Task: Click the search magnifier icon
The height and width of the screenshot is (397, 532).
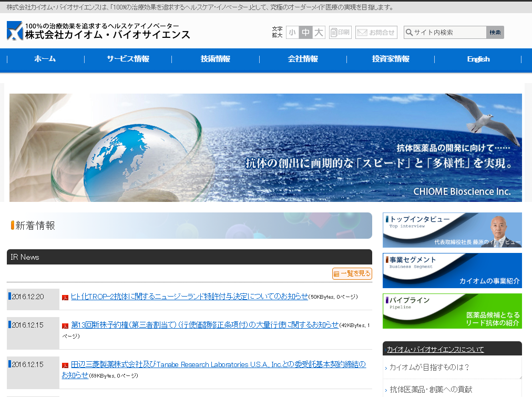Action: pyautogui.click(x=409, y=32)
